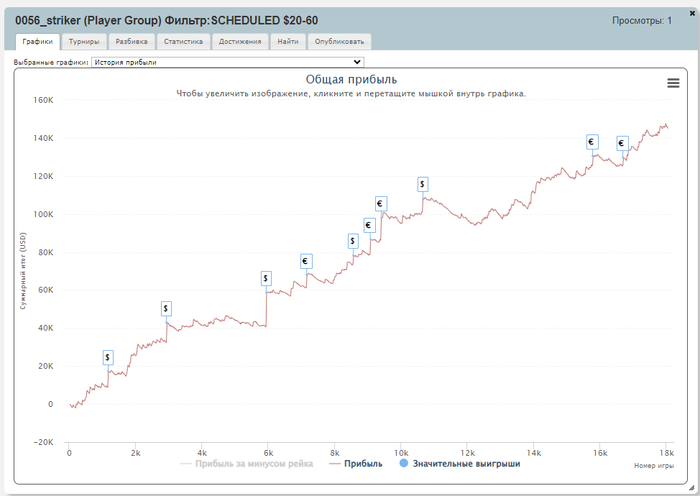Click the Общая прибыль chart title
Screen dimensions: 700x496
tap(351, 79)
